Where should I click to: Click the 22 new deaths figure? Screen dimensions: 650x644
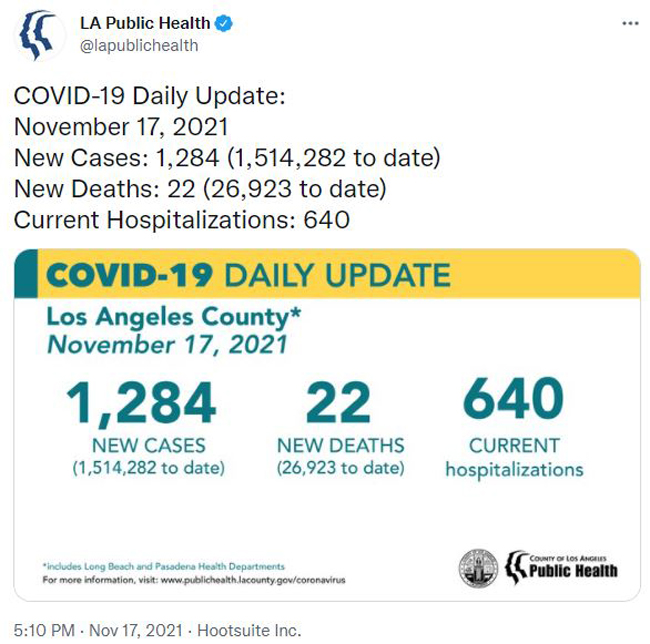click(338, 402)
